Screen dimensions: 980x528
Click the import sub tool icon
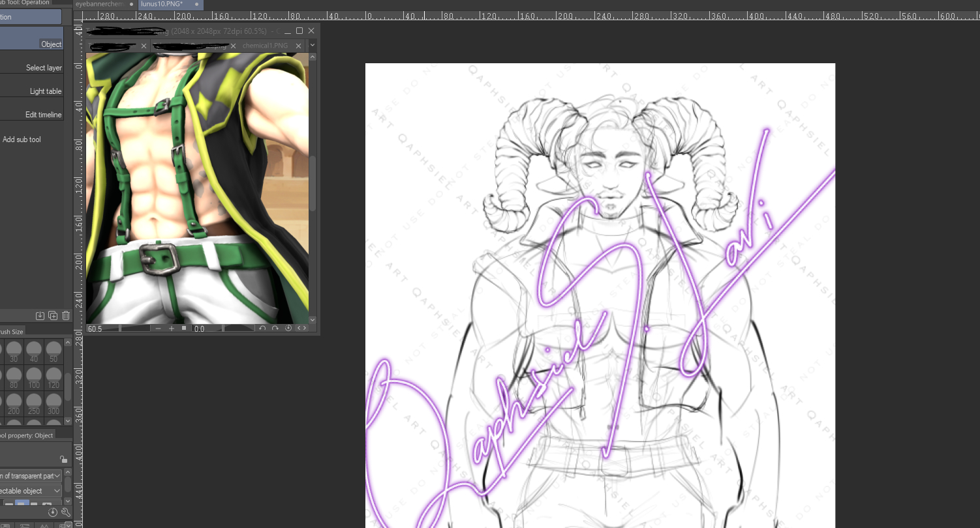[40, 316]
